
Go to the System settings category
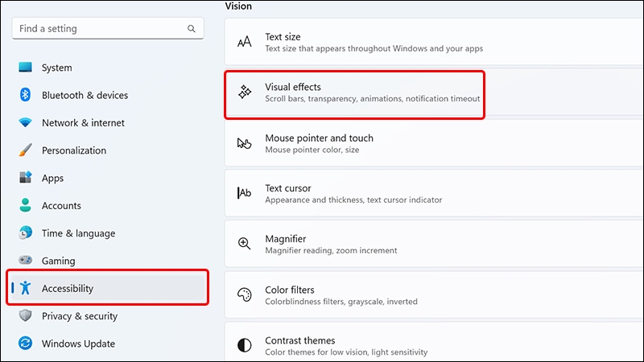tap(56, 68)
